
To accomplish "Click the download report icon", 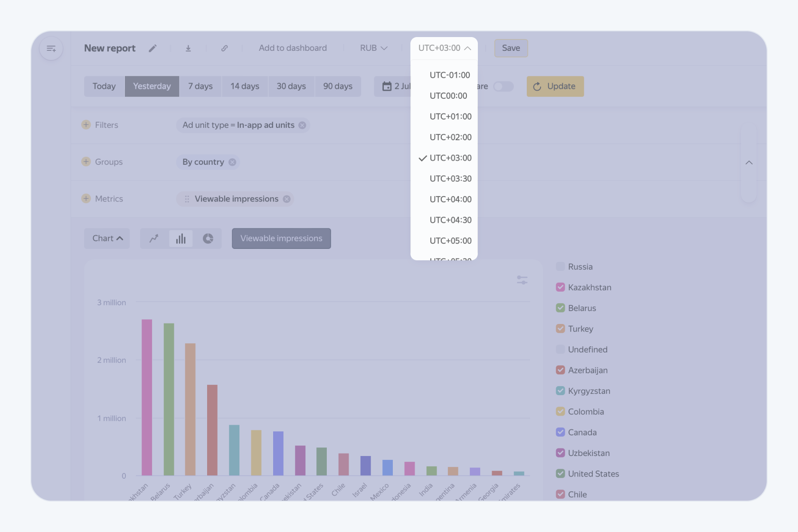I will pyautogui.click(x=188, y=48).
